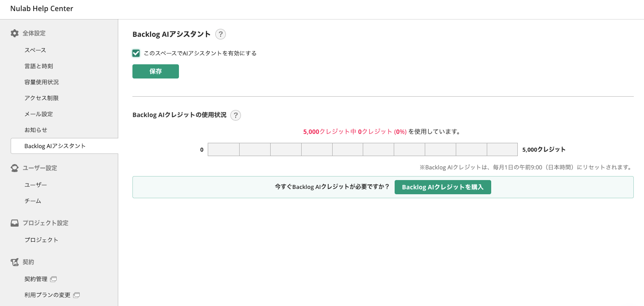Click the Nulab Help Center title
644x306 pixels.
coord(42,9)
